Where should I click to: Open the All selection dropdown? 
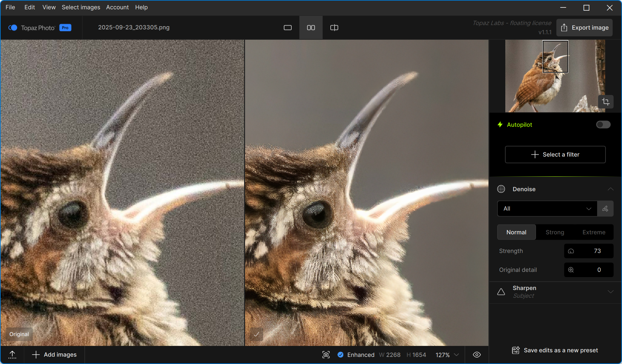547,209
